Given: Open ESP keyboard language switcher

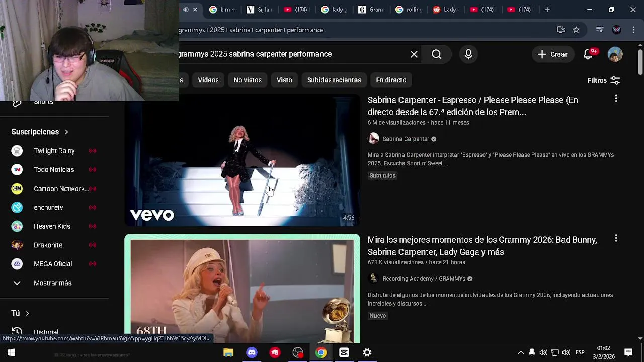Looking at the screenshot, I should click(580, 352).
